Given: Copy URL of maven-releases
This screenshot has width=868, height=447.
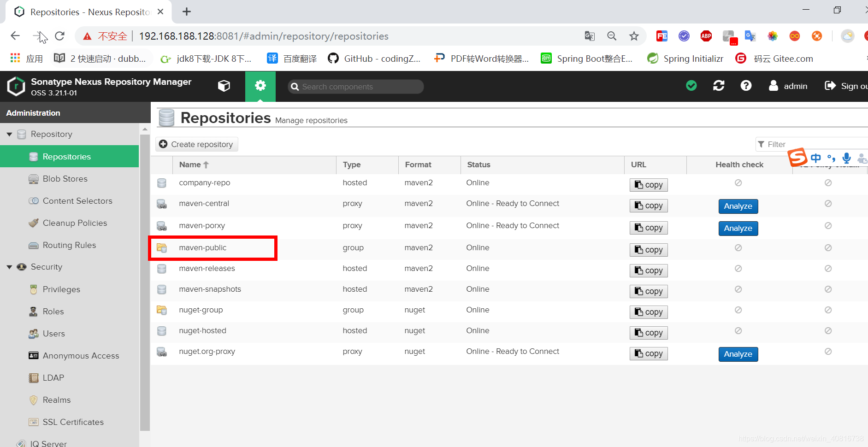Looking at the screenshot, I should coord(649,271).
